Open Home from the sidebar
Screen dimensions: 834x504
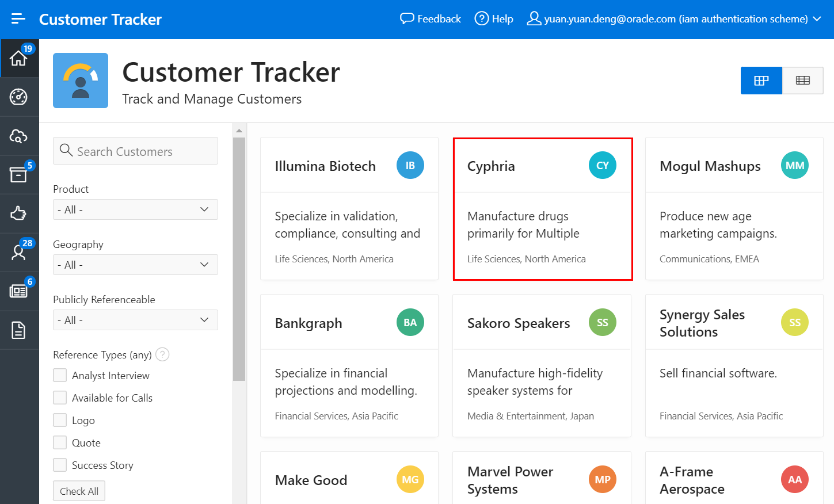[19, 58]
